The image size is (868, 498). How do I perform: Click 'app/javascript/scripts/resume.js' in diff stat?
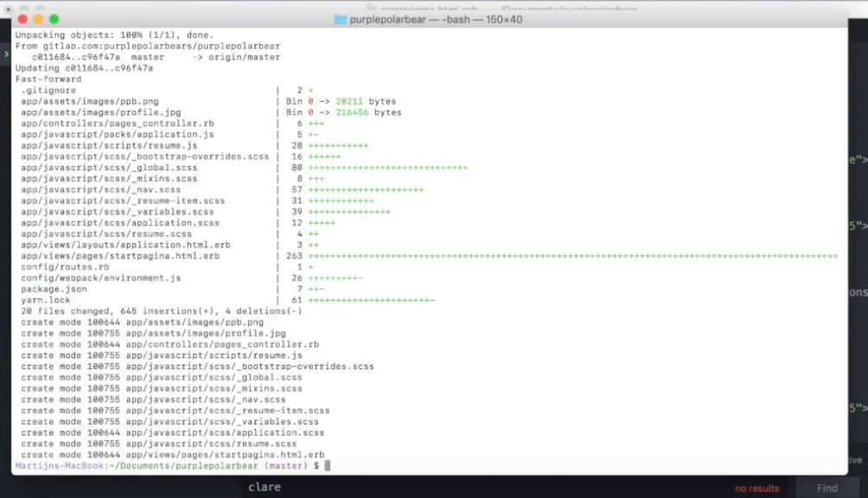[x=109, y=145]
